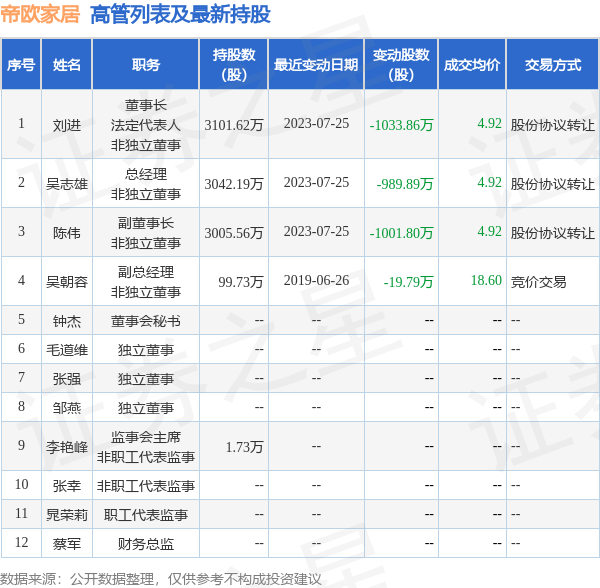Select the 成交均价 column header
This screenshot has width=600, height=588.
click(x=472, y=65)
